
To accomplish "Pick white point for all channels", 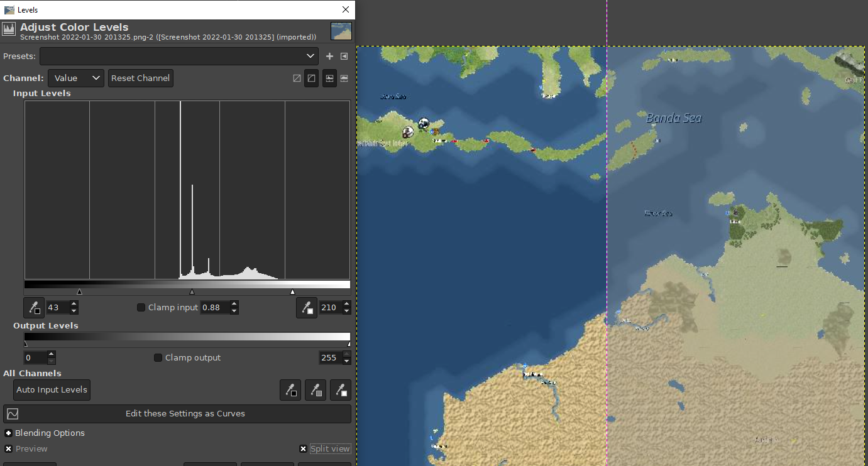I will pos(341,390).
